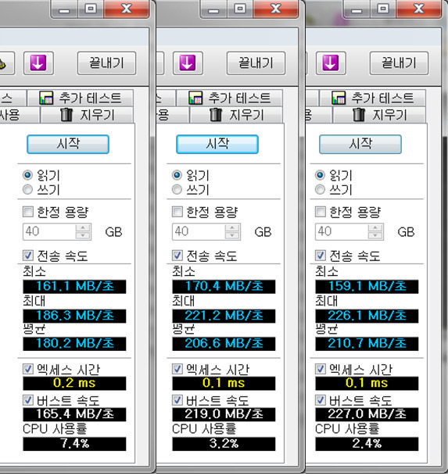Click 끝내기 button in left window
Viewport: 448px width, 476px height.
106,63
